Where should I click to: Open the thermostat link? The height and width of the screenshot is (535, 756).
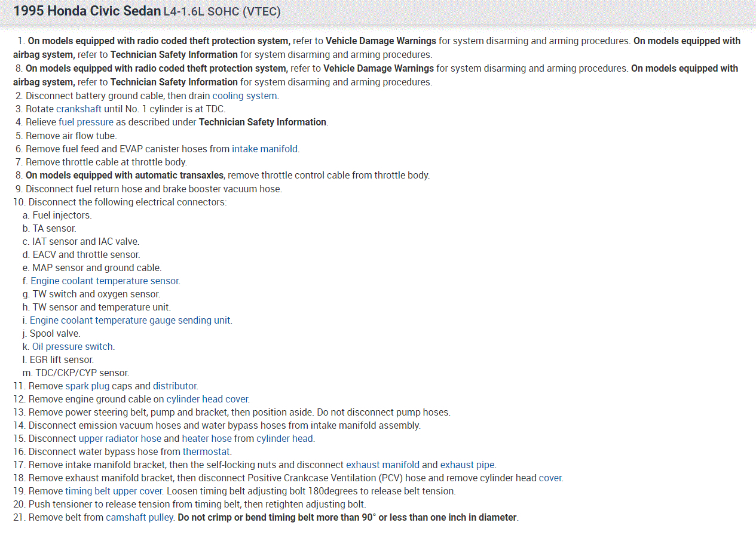point(206,451)
